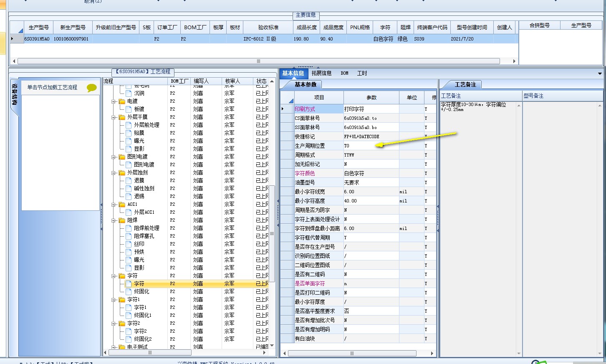Viewport: 606px width, 364px height.
Task: Click the document icon beside 退锡
Action: [x=129, y=197]
